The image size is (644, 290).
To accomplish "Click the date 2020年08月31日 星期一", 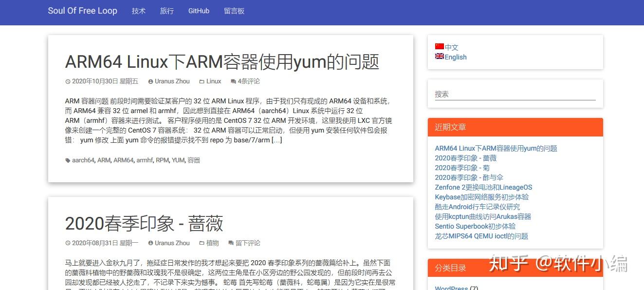I will click(x=105, y=243).
